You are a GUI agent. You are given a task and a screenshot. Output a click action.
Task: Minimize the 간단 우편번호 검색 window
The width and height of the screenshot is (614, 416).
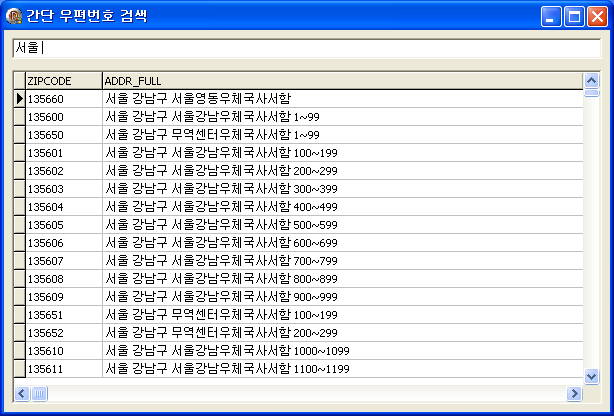(551, 16)
